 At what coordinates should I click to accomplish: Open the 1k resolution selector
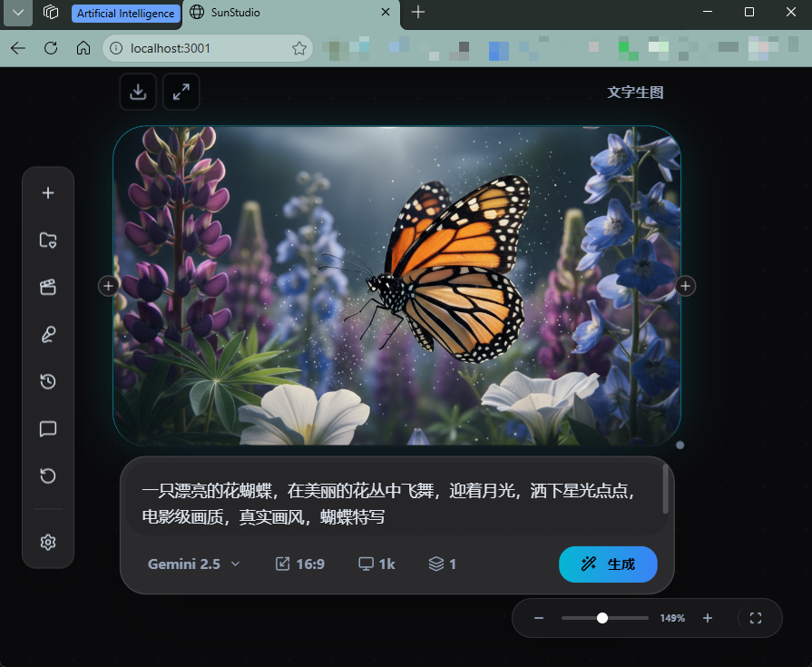377,564
